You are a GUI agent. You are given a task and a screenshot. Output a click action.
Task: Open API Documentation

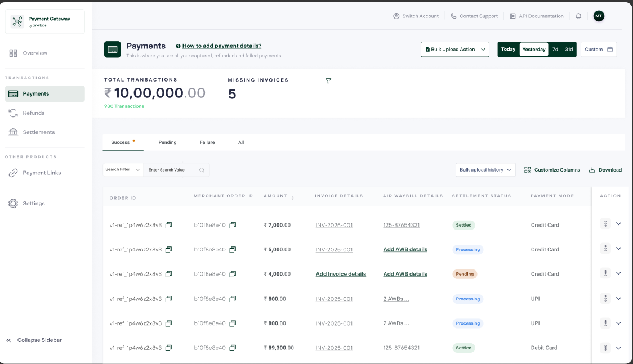537,16
